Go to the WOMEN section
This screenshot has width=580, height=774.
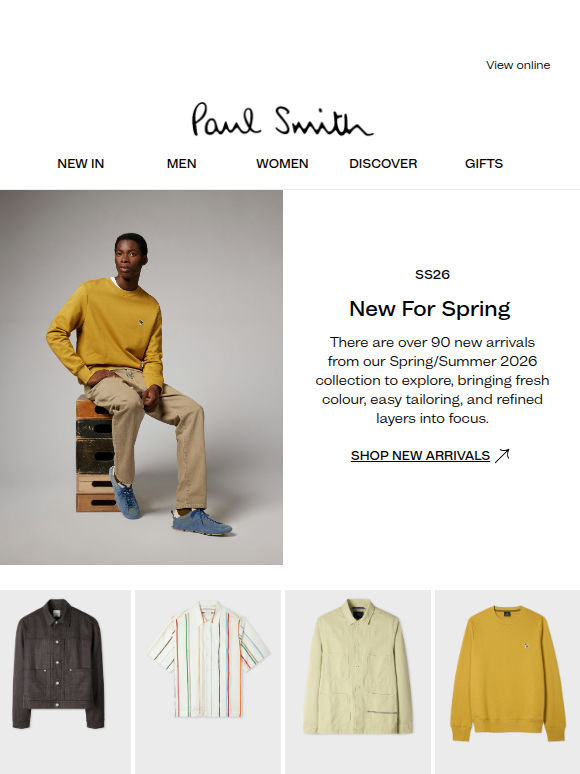tap(282, 163)
